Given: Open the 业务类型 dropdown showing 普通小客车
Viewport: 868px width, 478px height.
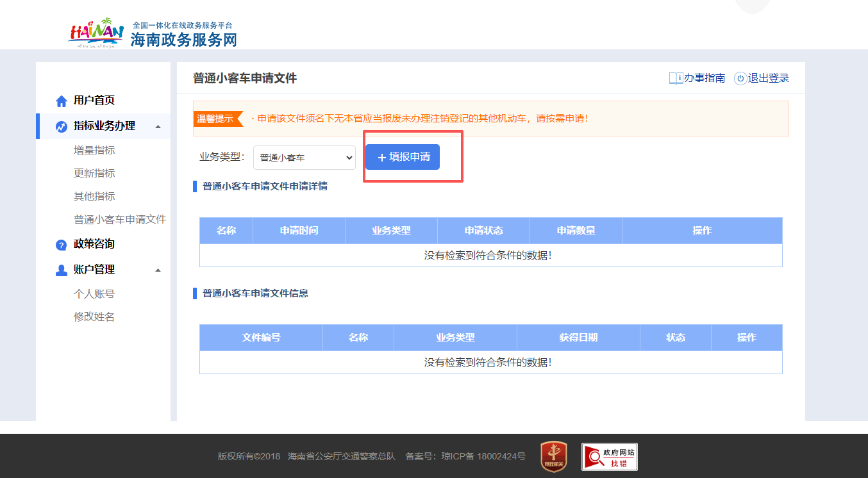Looking at the screenshot, I should [305, 157].
